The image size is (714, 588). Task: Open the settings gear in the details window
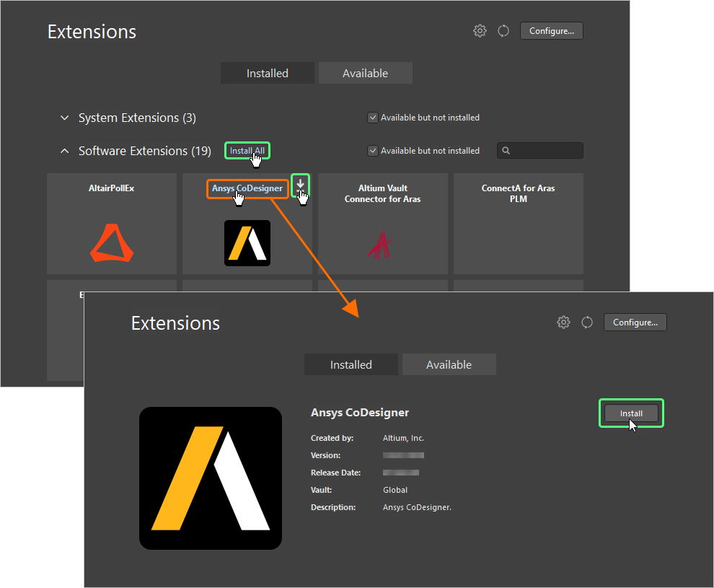pyautogui.click(x=563, y=322)
